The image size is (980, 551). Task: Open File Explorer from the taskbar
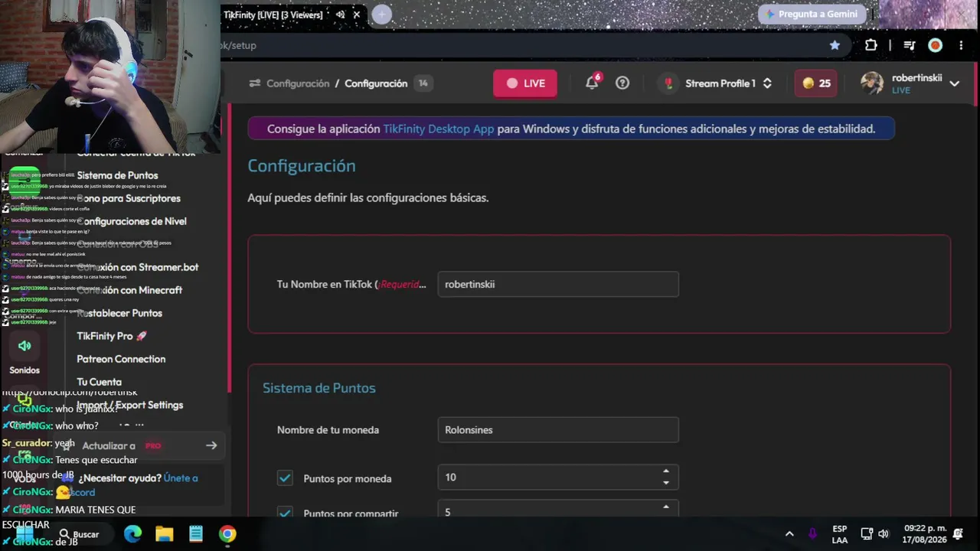(x=165, y=534)
